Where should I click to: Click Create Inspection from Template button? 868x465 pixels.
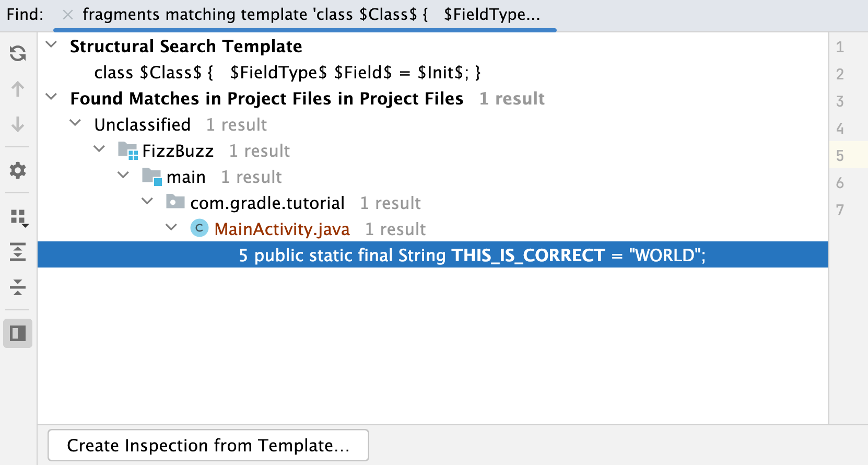[208, 445]
